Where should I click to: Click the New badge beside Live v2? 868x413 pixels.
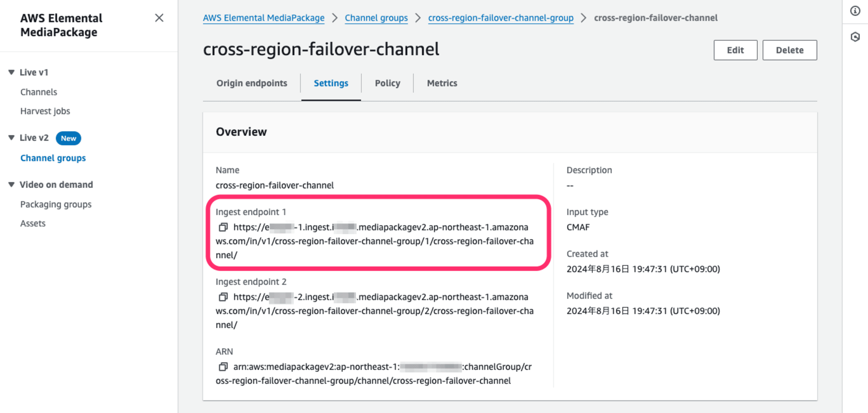pos(69,138)
